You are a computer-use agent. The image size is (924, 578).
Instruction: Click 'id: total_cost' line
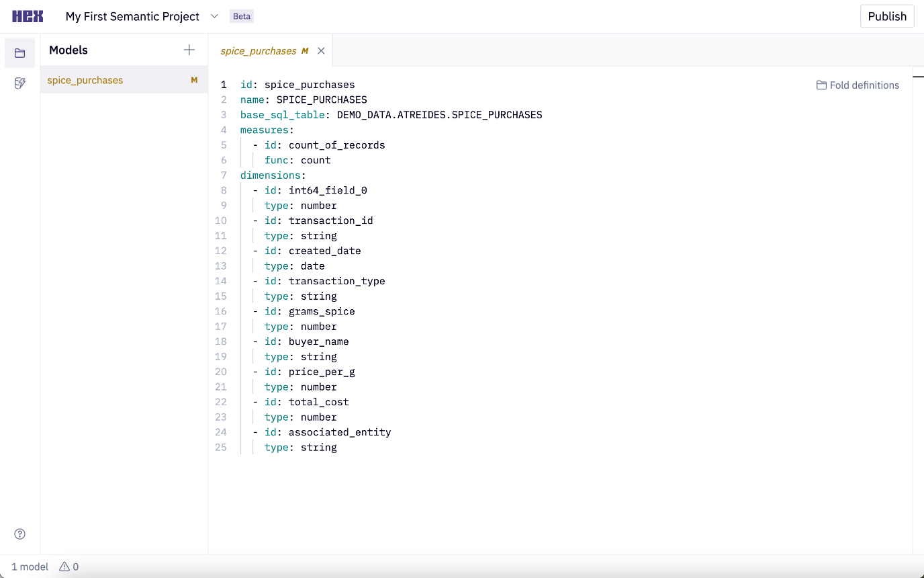click(x=301, y=402)
